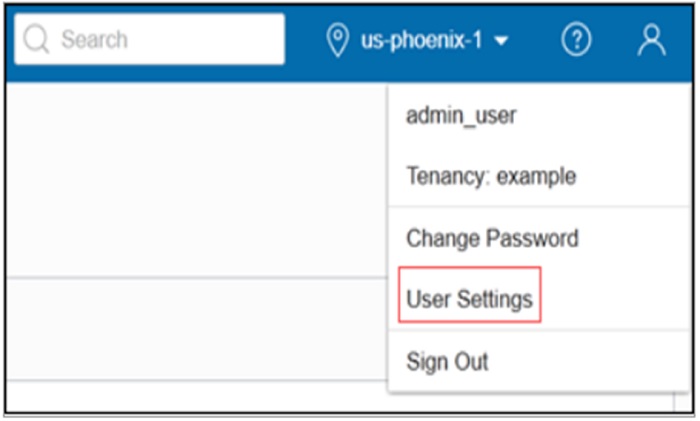Click the location pin region icon

tap(338, 41)
